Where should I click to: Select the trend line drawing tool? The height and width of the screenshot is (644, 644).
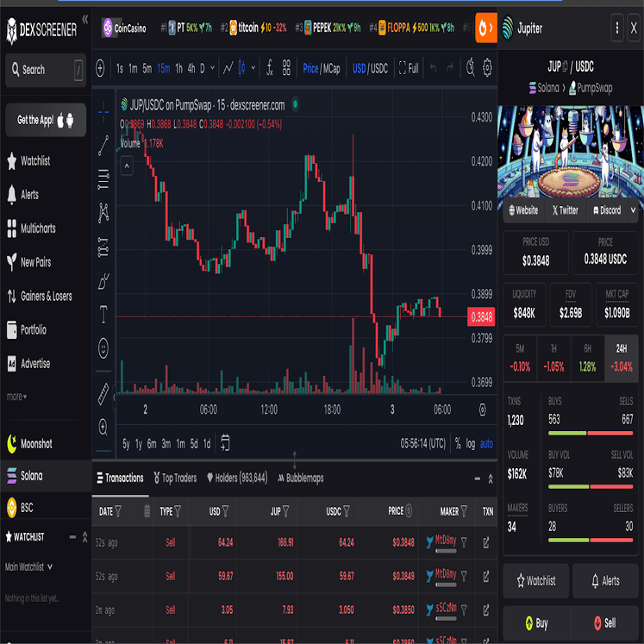pos(103,146)
